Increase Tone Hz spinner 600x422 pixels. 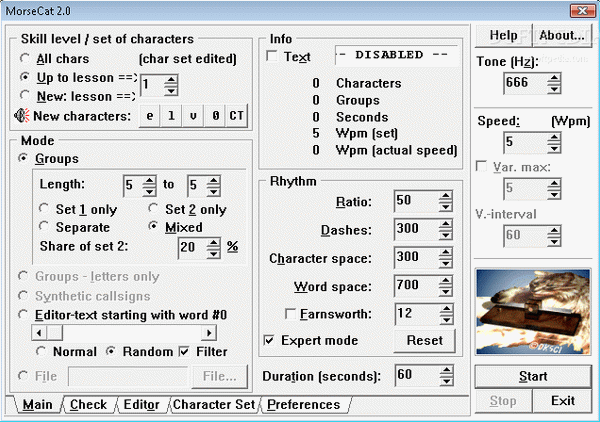554,78
